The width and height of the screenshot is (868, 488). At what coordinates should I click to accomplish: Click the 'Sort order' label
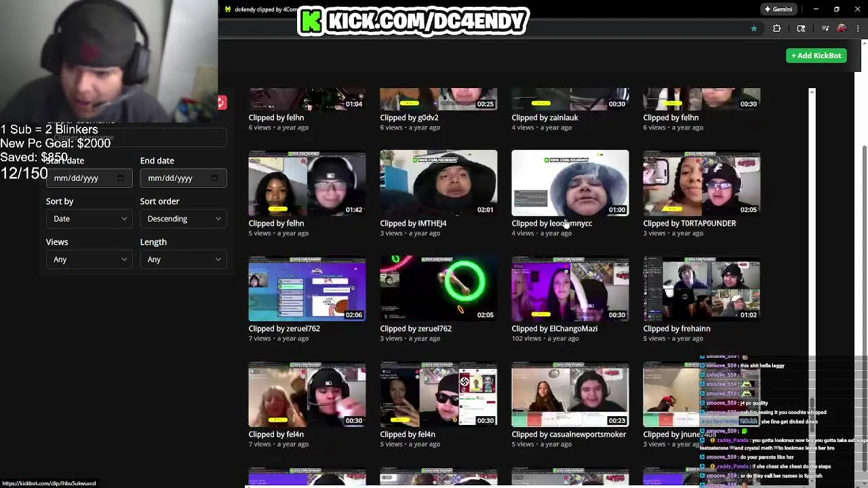(159, 201)
